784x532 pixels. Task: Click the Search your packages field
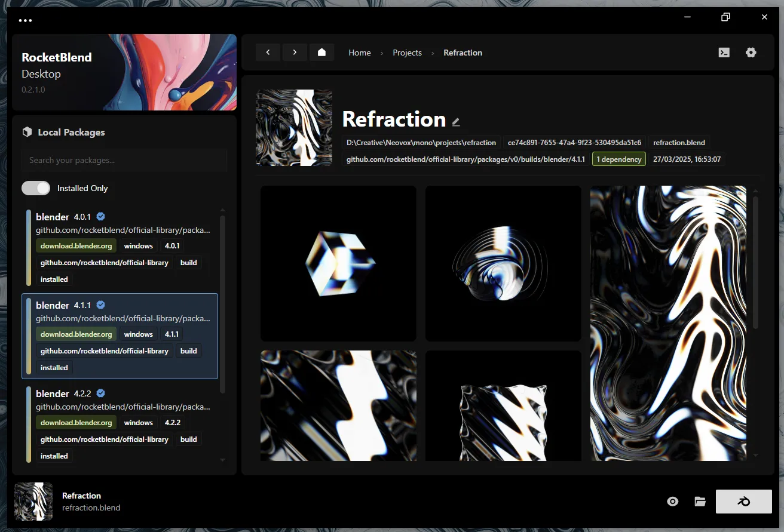point(124,160)
